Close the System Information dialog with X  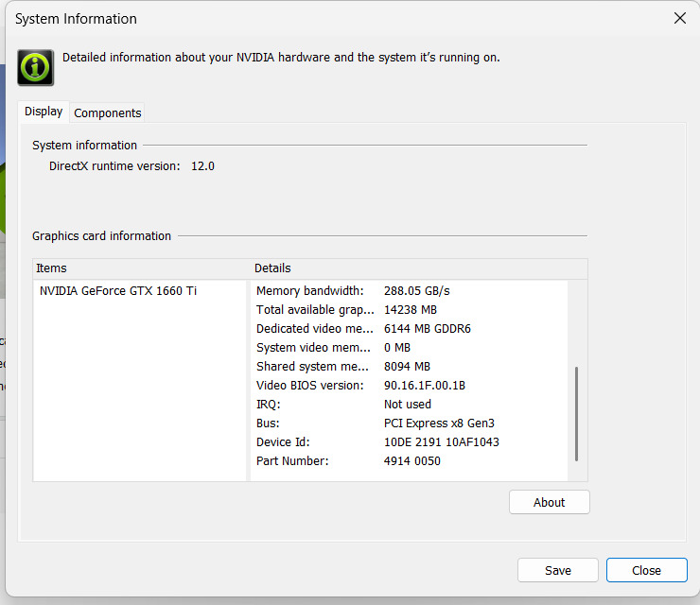[680, 18]
